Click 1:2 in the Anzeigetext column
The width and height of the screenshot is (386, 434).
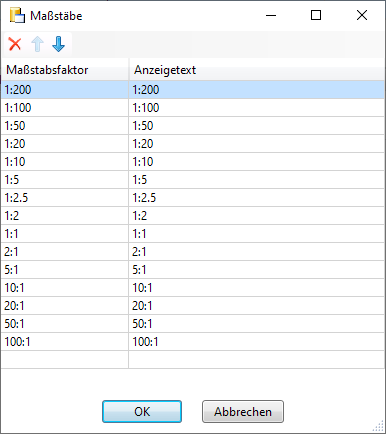click(x=256, y=216)
